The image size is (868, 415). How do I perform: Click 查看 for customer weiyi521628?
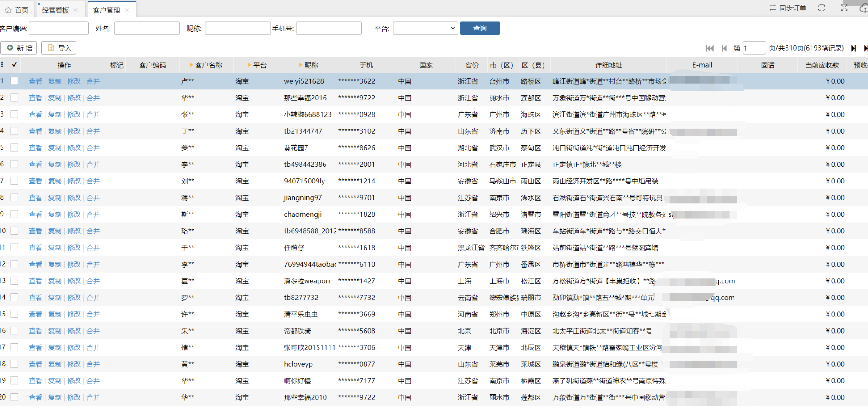coord(35,81)
